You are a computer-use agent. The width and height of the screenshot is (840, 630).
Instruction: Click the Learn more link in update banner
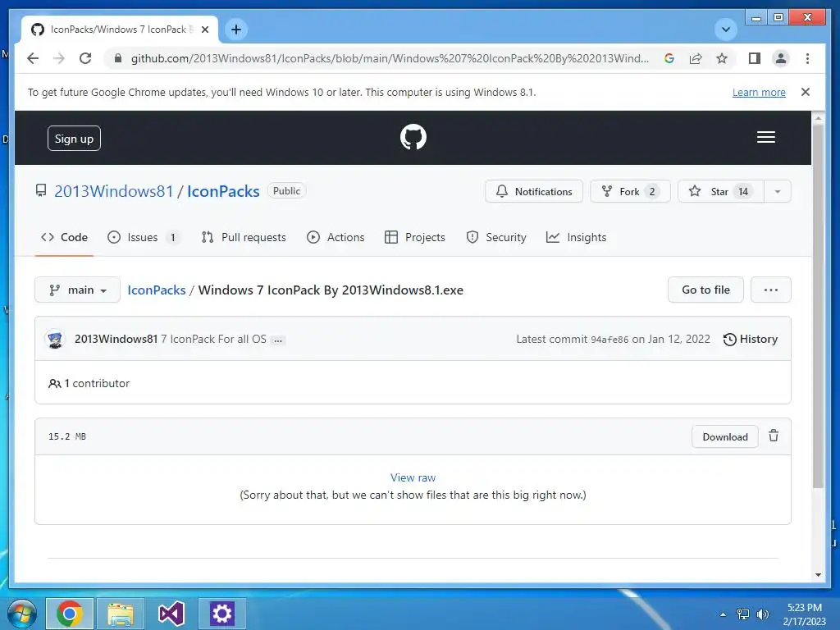point(759,92)
